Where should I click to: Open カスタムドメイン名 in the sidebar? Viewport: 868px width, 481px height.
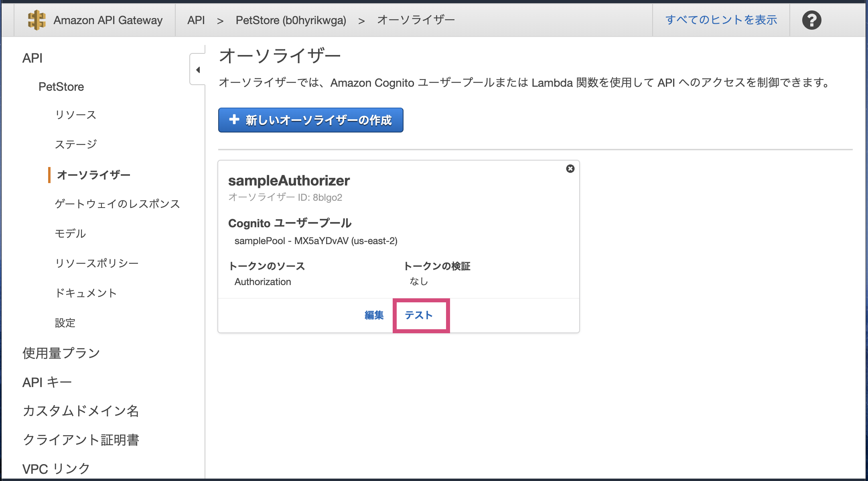click(x=81, y=411)
